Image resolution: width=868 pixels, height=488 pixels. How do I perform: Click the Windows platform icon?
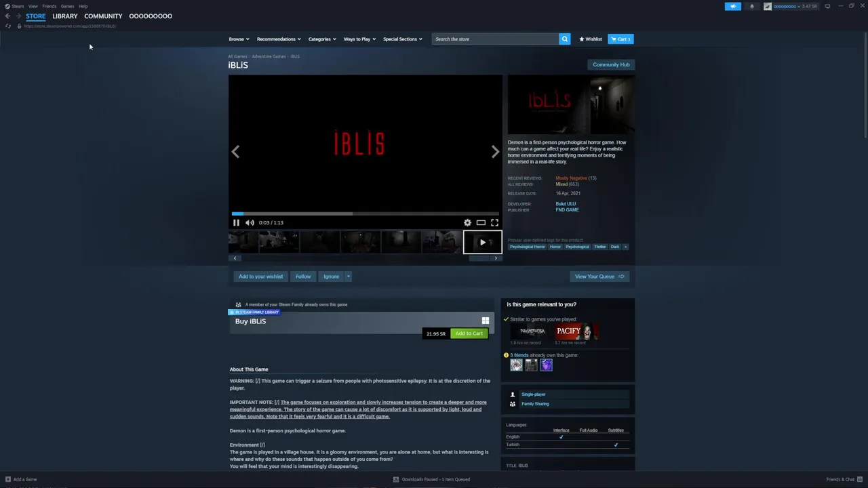pos(485,321)
